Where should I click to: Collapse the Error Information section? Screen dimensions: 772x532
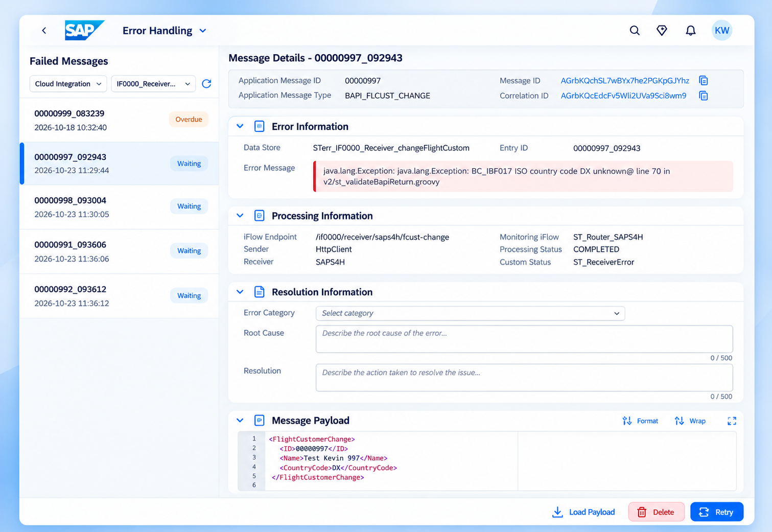[240, 126]
